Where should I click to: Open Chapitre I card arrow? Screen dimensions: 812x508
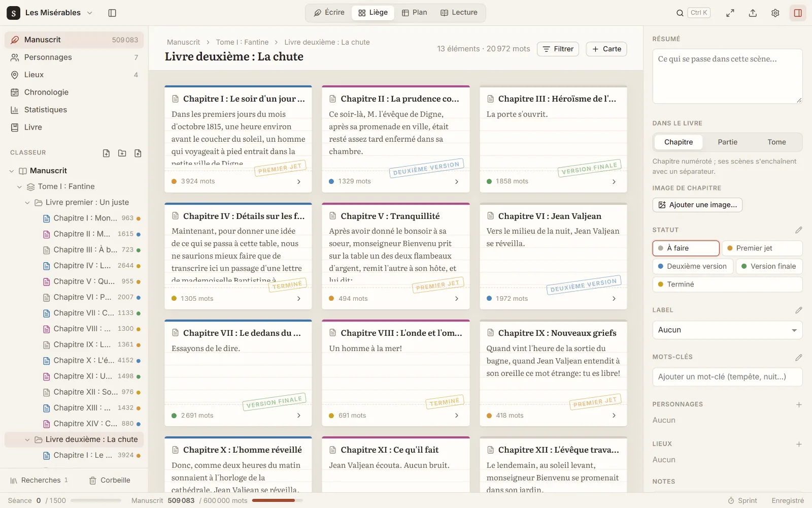click(x=299, y=181)
